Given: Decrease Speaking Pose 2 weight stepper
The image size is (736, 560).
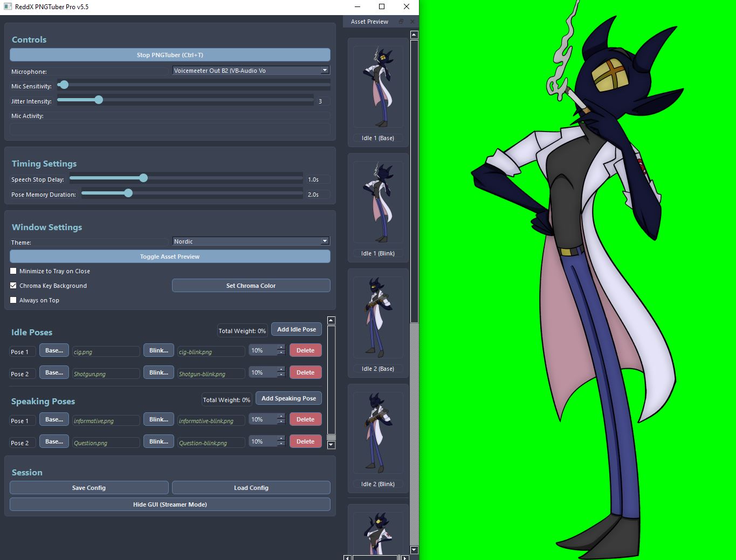Looking at the screenshot, I should point(281,444).
